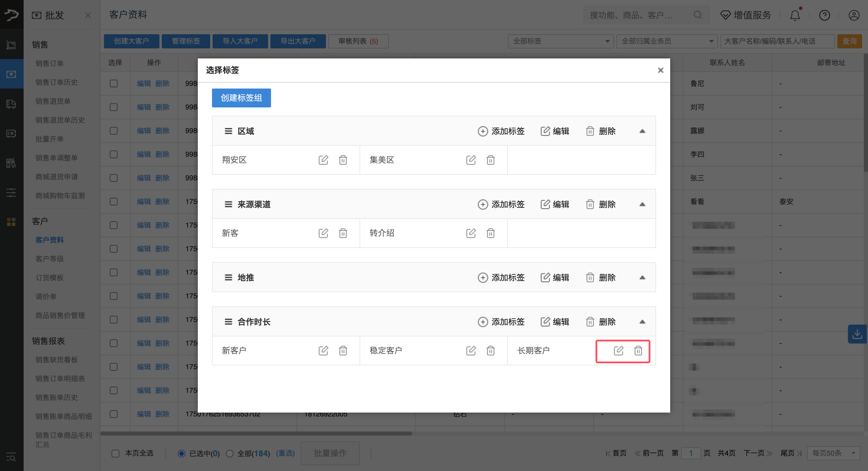Click the page number input field
Image resolution: width=868 pixels, height=471 pixels.
[x=691, y=453]
